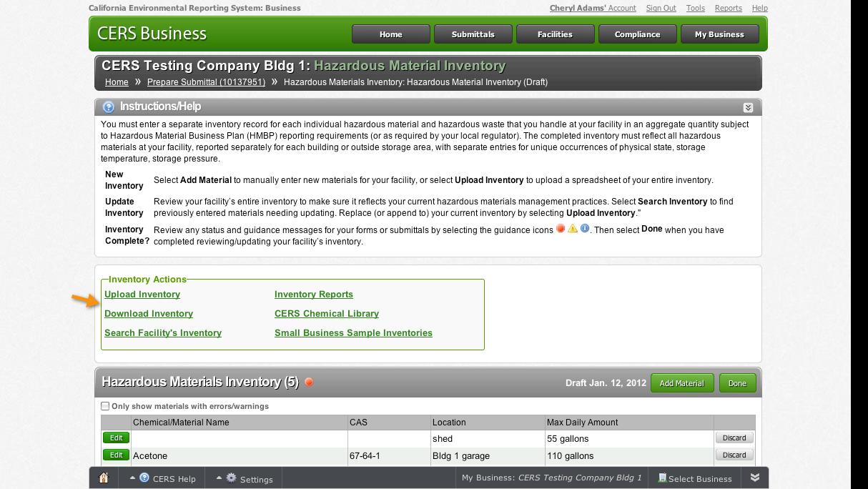The width and height of the screenshot is (868, 489).
Task: Open the Upload Inventory link
Action: 142,295
